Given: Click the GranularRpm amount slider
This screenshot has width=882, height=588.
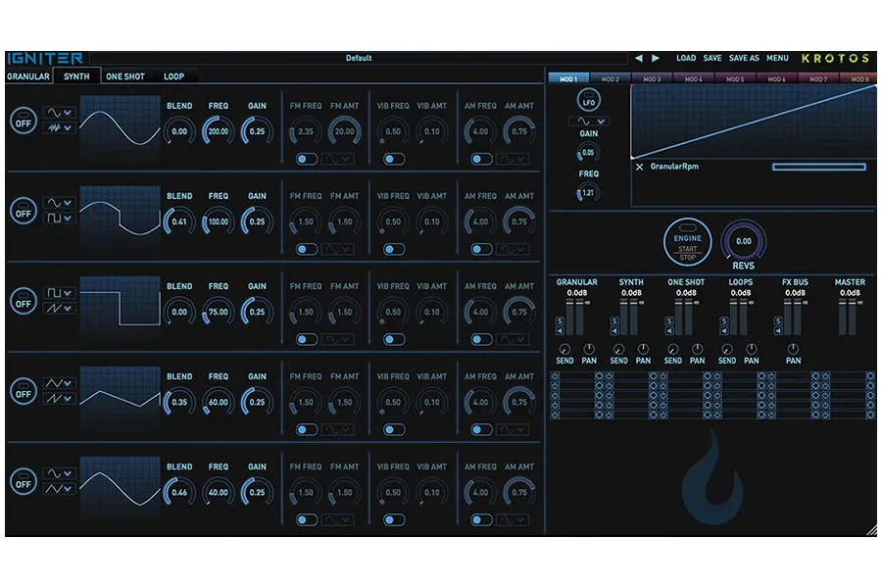Looking at the screenshot, I should coord(819,167).
